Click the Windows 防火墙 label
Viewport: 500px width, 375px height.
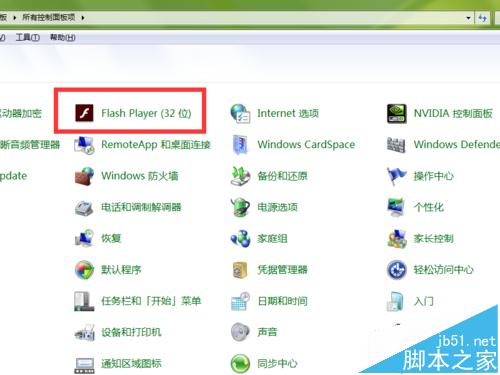coord(140,176)
